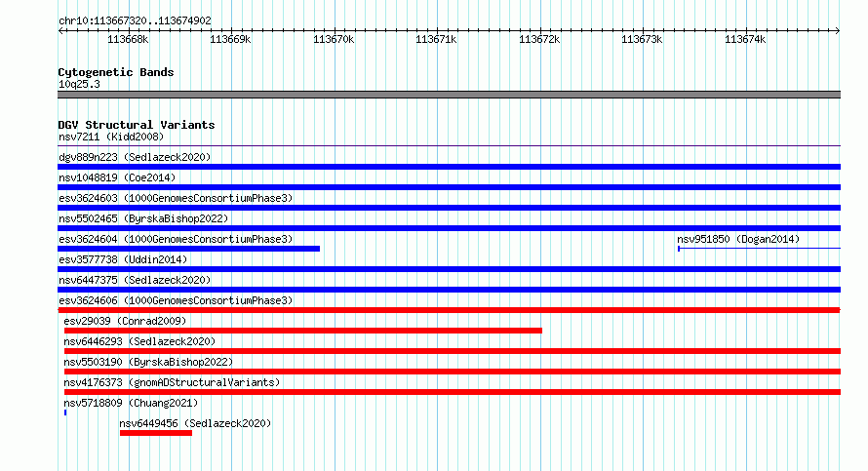The image size is (868, 471).
Task: Select the blue bar under esv3577738
Action: (x=449, y=269)
